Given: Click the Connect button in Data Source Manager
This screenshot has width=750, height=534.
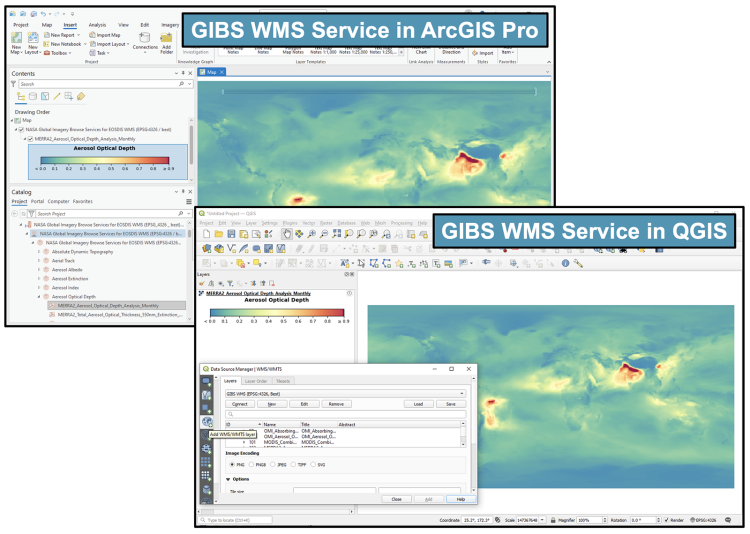Looking at the screenshot, I should point(240,404).
